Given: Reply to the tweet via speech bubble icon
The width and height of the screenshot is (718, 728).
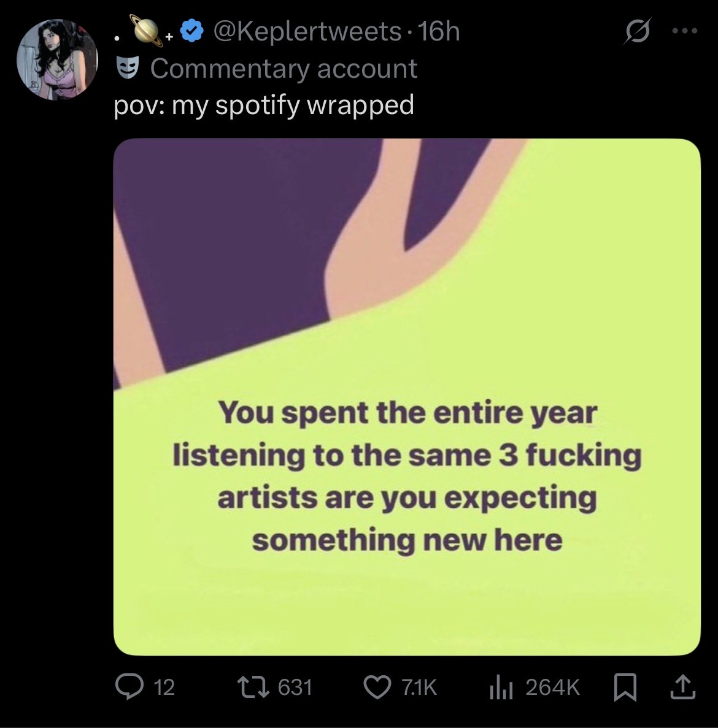Looking at the screenshot, I should click(x=128, y=687).
